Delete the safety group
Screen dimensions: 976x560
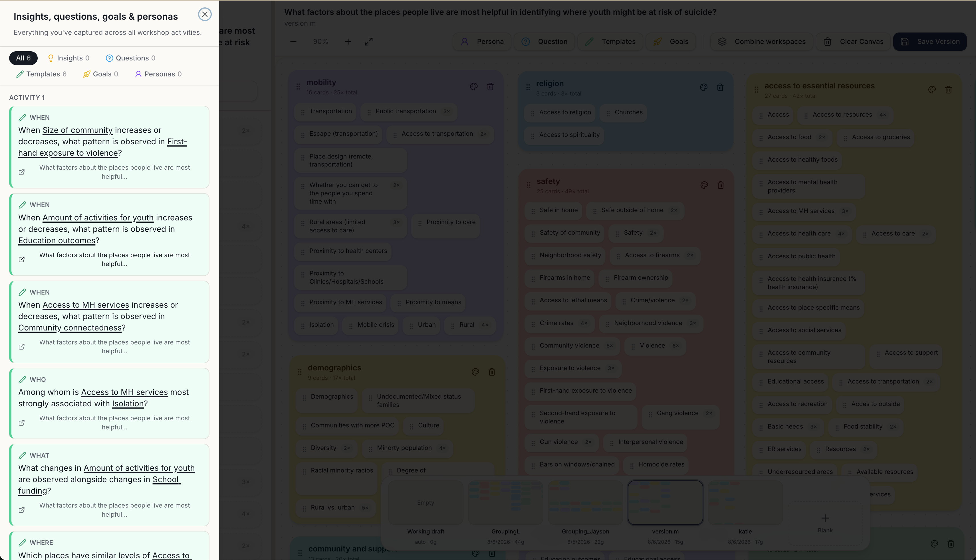[x=721, y=185]
